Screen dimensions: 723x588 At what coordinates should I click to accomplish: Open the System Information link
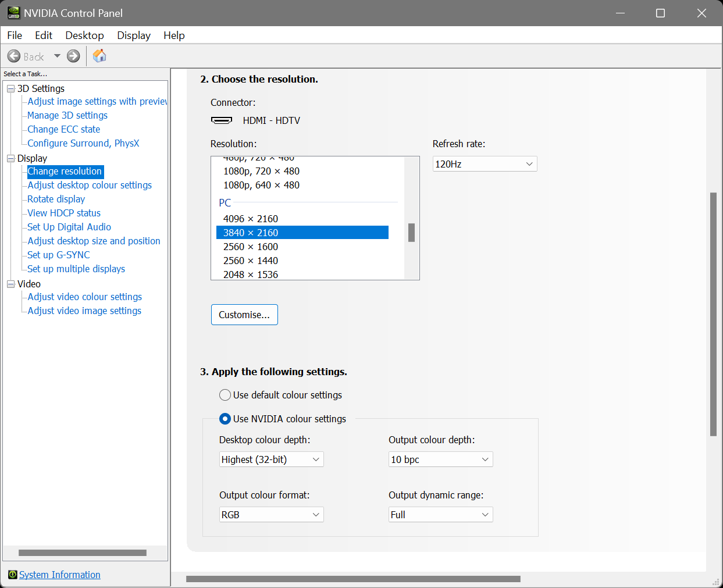click(x=60, y=575)
